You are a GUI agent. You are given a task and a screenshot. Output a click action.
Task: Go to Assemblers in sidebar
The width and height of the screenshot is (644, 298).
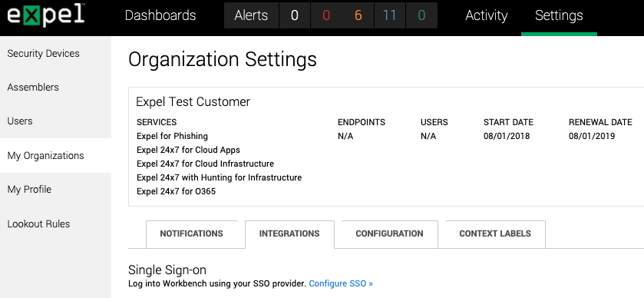click(33, 87)
